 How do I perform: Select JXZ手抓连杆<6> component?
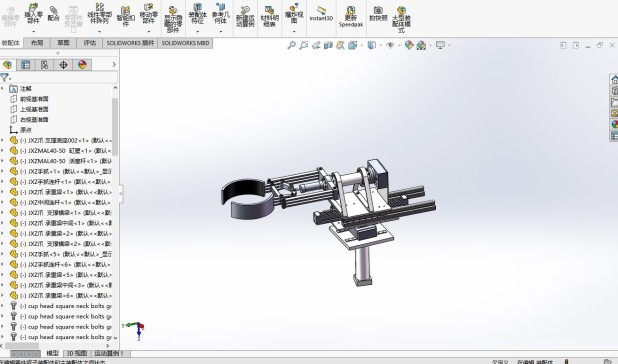coord(61,264)
